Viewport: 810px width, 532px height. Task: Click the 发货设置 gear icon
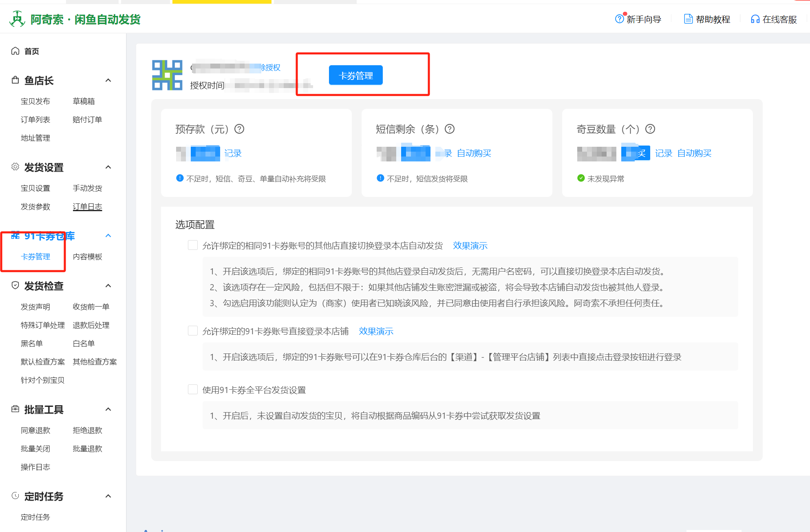(x=15, y=167)
